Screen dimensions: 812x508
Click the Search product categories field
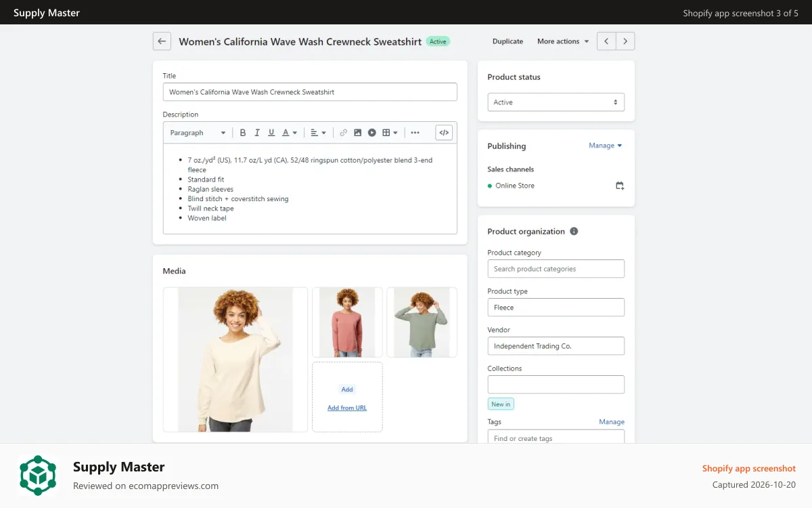(x=556, y=269)
